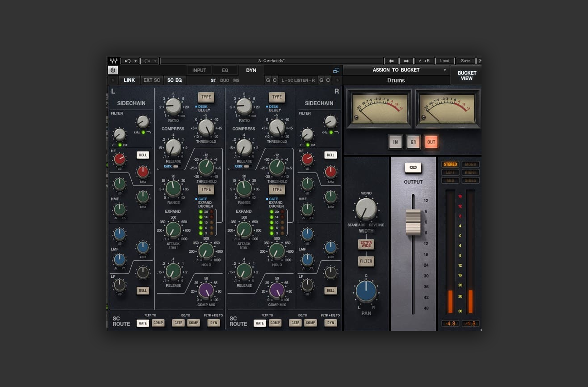Route left SC filter to GATE

tap(143, 323)
